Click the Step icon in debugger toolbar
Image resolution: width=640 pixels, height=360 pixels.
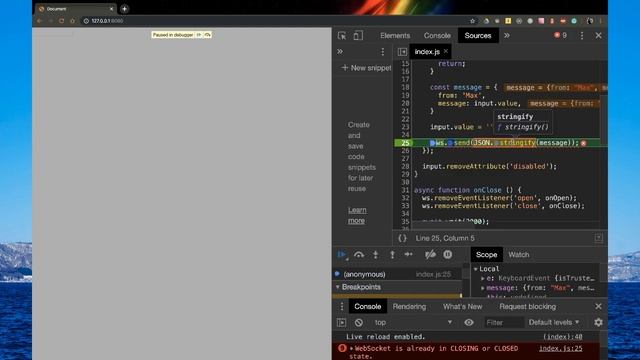pyautogui.click(x=409, y=254)
